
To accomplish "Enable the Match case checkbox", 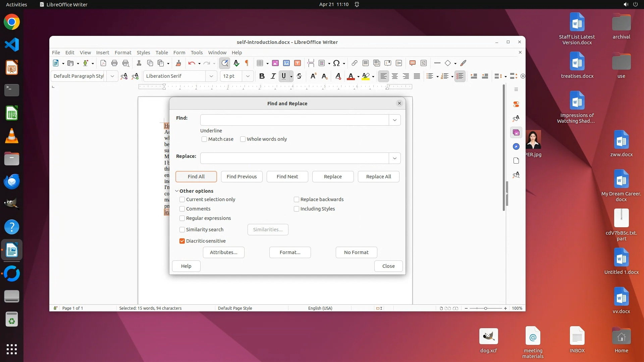I will click(x=204, y=139).
